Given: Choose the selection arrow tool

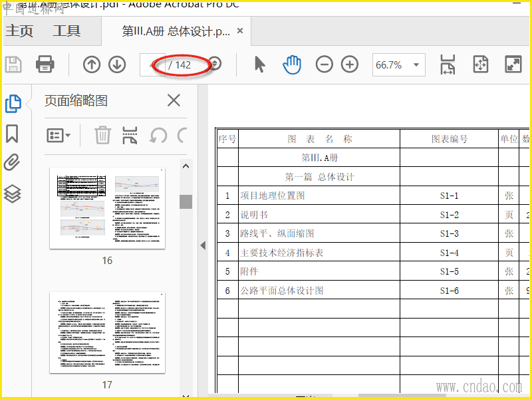Looking at the screenshot, I should coord(259,65).
